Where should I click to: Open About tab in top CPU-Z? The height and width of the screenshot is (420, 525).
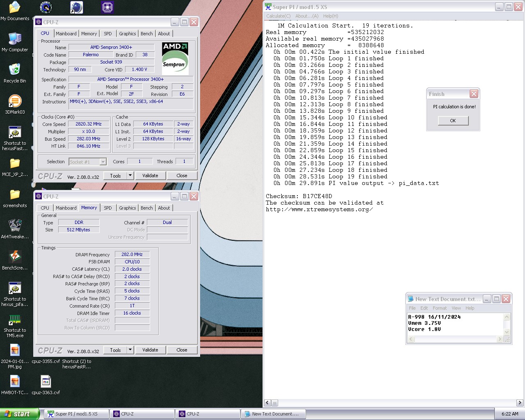click(x=164, y=34)
